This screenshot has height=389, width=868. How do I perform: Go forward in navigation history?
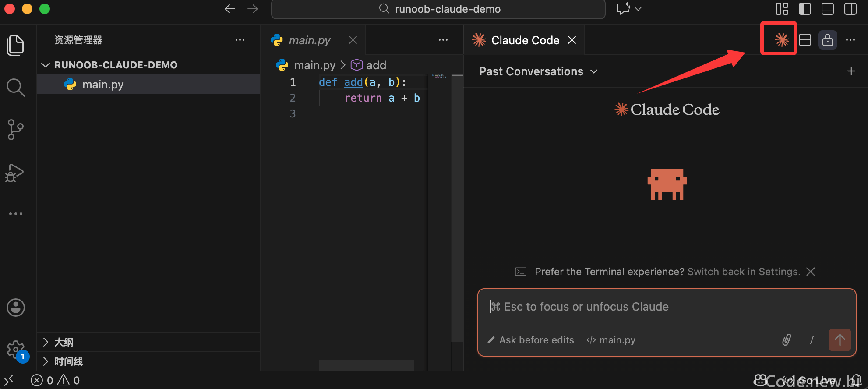(x=253, y=9)
